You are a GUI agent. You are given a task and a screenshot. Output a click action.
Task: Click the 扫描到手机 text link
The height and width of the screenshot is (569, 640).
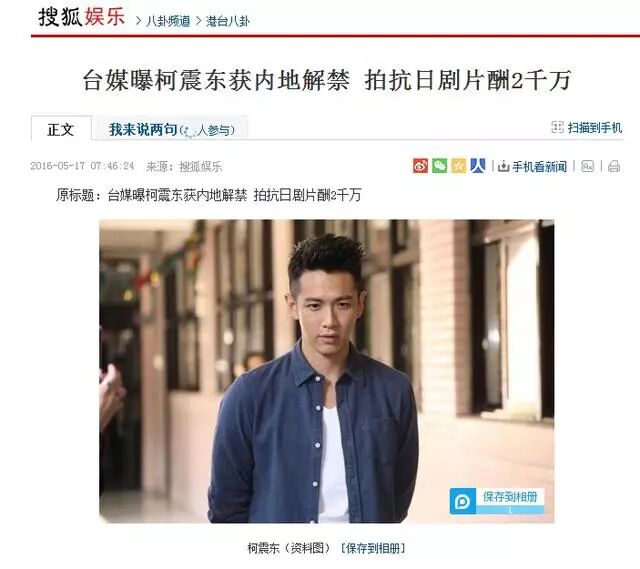click(x=595, y=127)
